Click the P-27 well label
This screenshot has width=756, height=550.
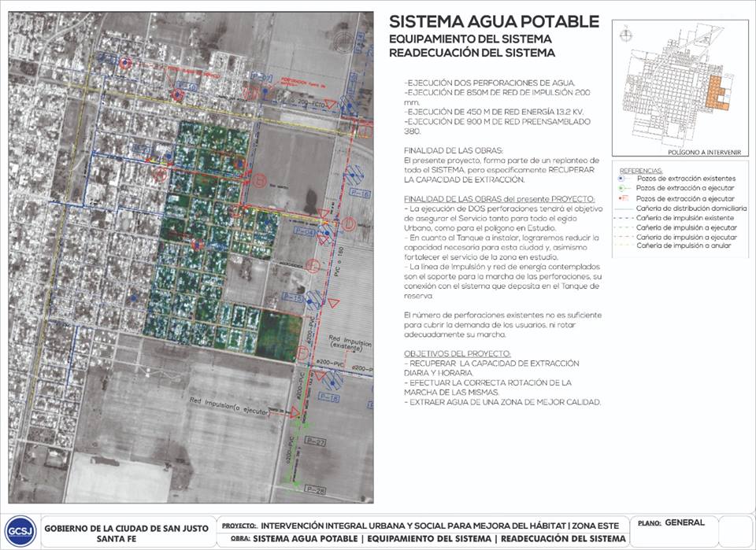[x=315, y=444]
